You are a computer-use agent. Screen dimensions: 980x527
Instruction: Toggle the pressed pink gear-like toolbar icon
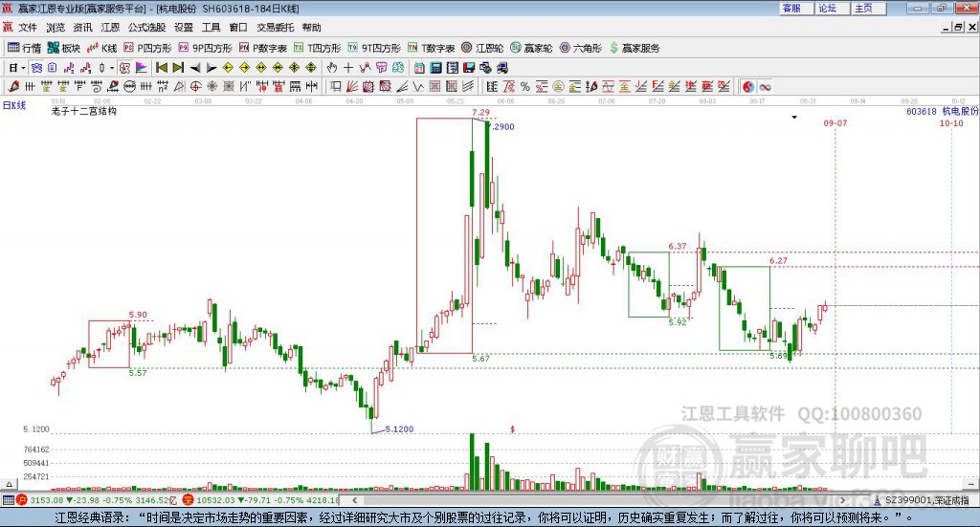tap(124, 68)
